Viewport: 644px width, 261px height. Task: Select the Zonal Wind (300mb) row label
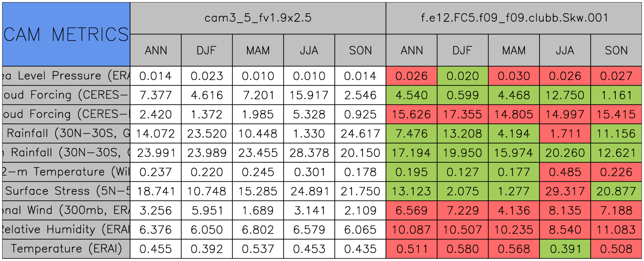click(66, 210)
